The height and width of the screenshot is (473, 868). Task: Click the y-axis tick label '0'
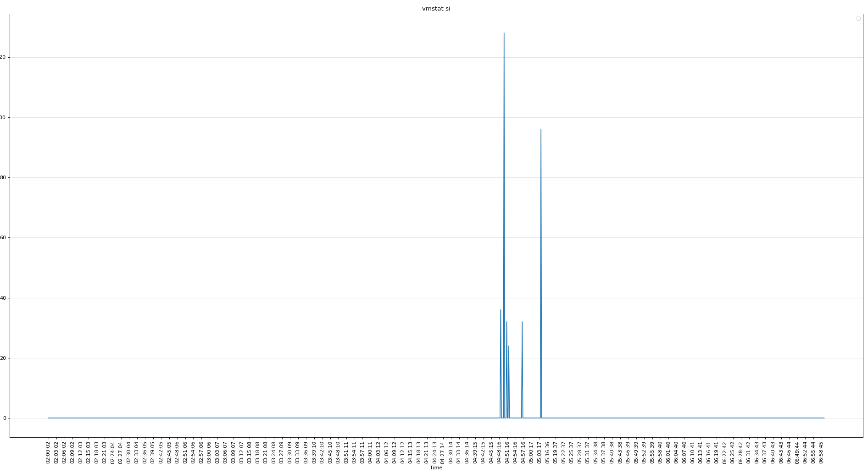[x=5, y=418]
